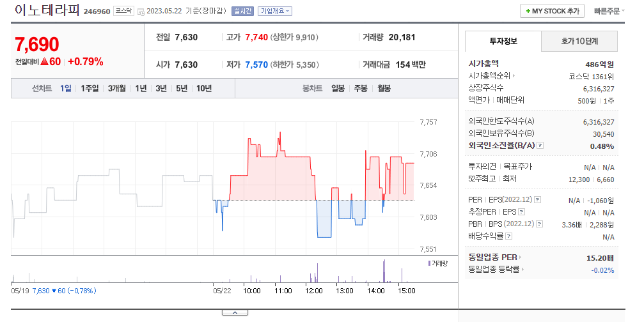Click the stock code 246960
This screenshot has width=644, height=322.
tap(97, 11)
